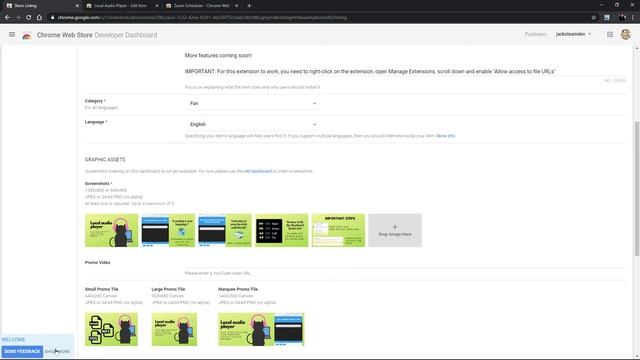640x360 pixels.
Task: Click the page vertical scrollbar thumb
Action: click(x=637, y=189)
